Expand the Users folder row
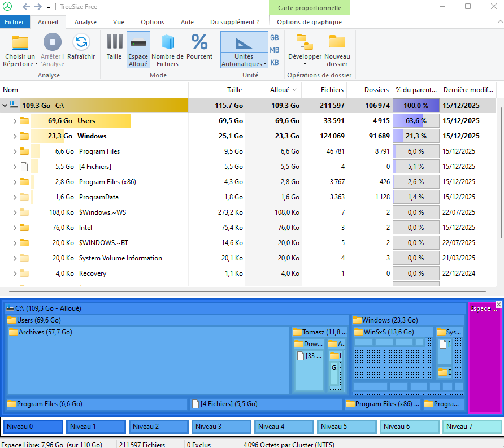 tap(15, 121)
